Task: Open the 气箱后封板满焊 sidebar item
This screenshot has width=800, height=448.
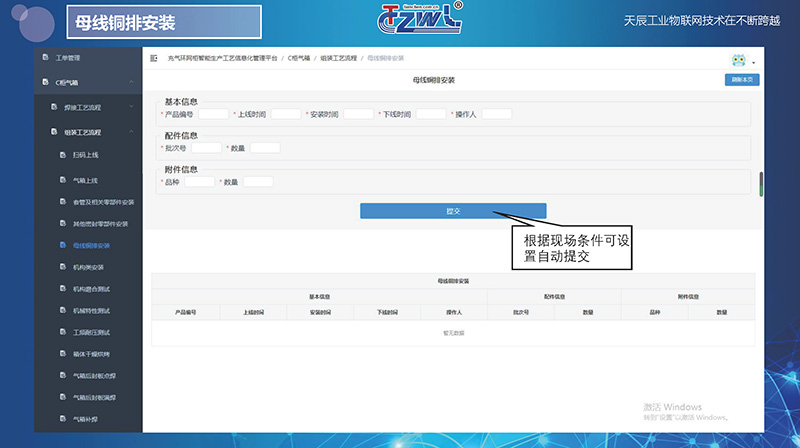Action: point(94,397)
